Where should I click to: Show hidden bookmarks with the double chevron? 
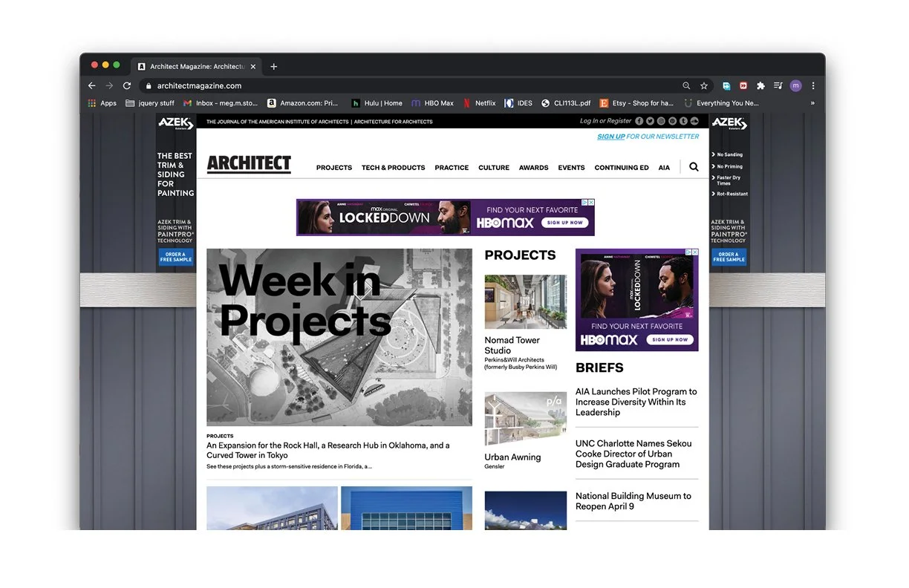pos(812,103)
